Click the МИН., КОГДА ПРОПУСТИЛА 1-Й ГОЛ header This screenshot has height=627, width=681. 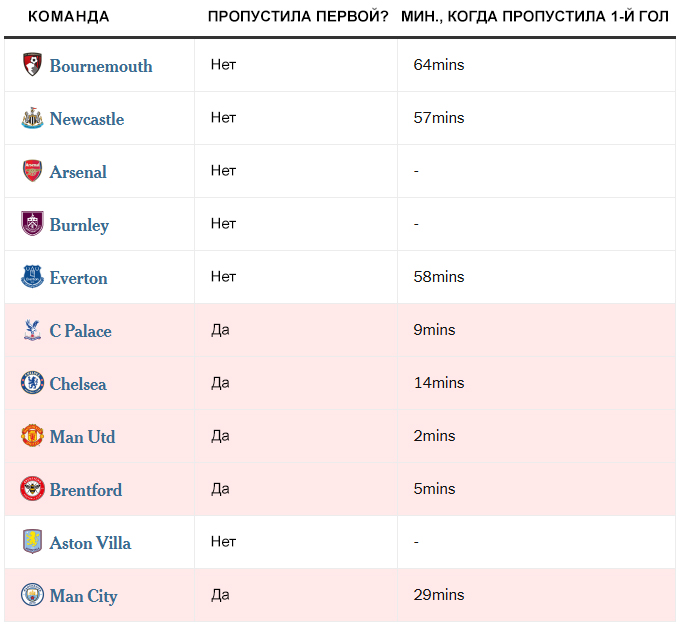pyautogui.click(x=535, y=16)
